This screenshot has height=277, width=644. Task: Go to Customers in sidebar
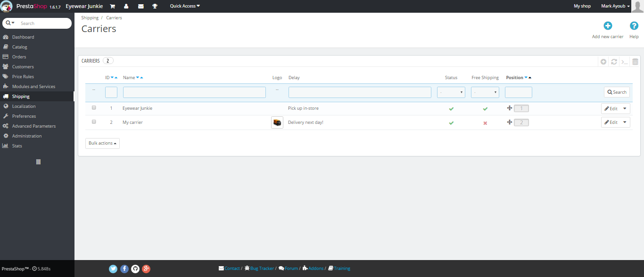click(x=23, y=67)
